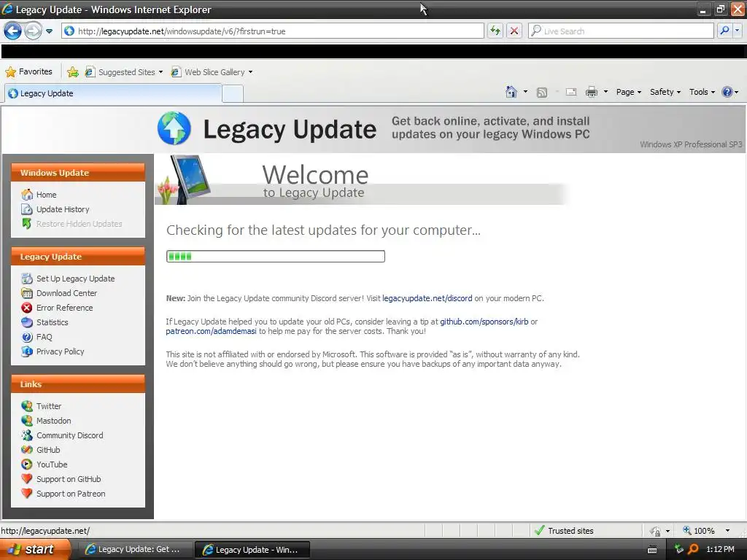
Task: Open the Privacy Policy link
Action: click(x=60, y=351)
